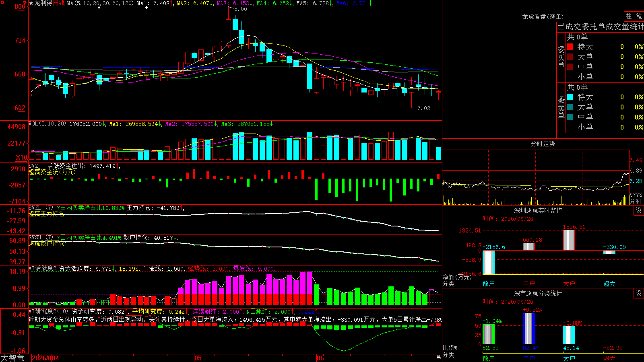644x362 pixels.
Task: Select the teal 中单 swatch under 委卖单
Action: tap(570, 117)
